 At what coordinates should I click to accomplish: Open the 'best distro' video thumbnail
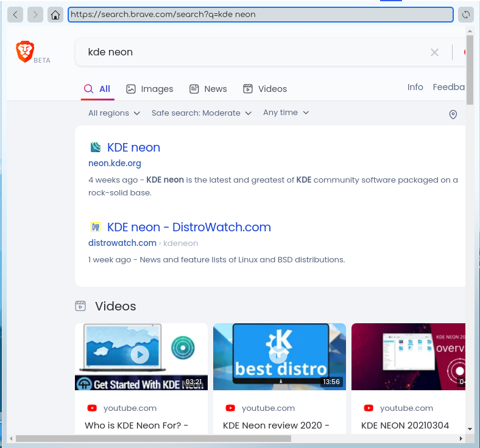(x=280, y=357)
